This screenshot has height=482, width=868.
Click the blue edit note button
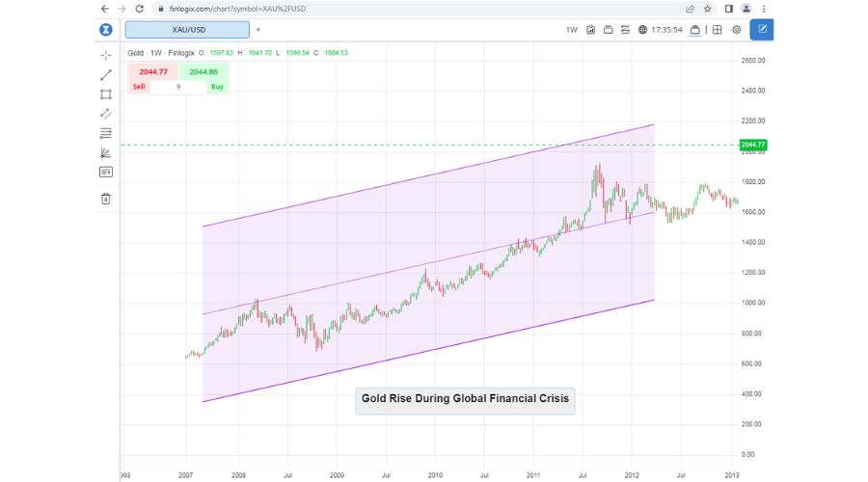click(x=762, y=30)
